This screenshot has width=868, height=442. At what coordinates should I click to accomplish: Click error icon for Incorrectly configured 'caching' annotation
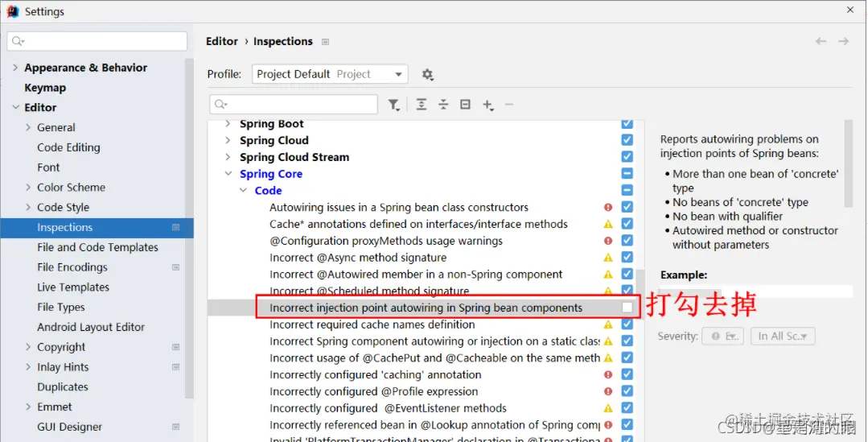(x=608, y=375)
